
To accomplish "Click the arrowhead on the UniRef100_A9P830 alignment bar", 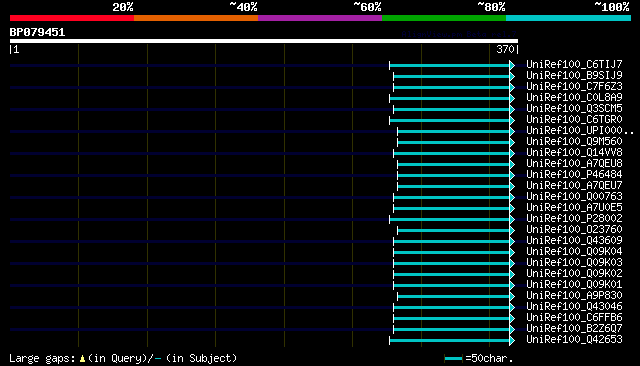I will click(x=512, y=296).
